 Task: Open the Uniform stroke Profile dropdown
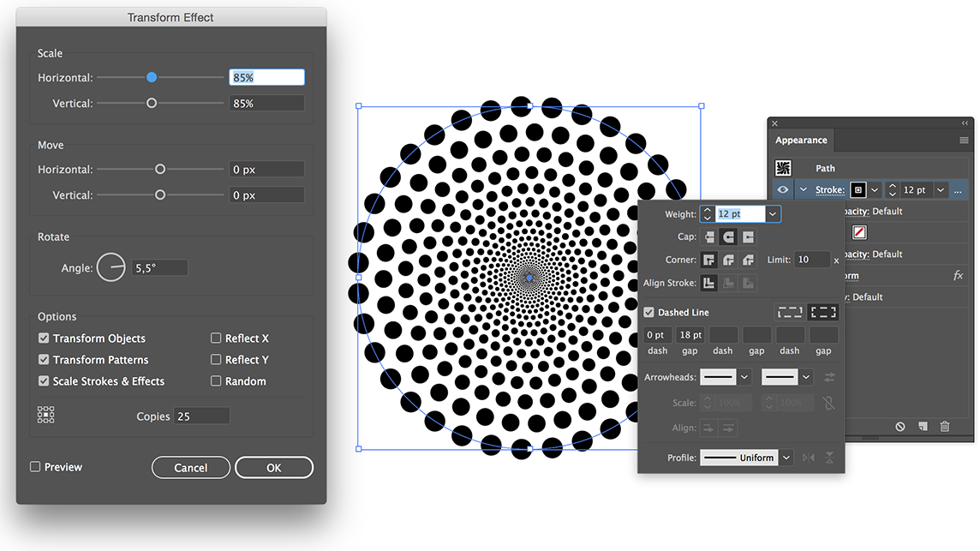[x=786, y=458]
